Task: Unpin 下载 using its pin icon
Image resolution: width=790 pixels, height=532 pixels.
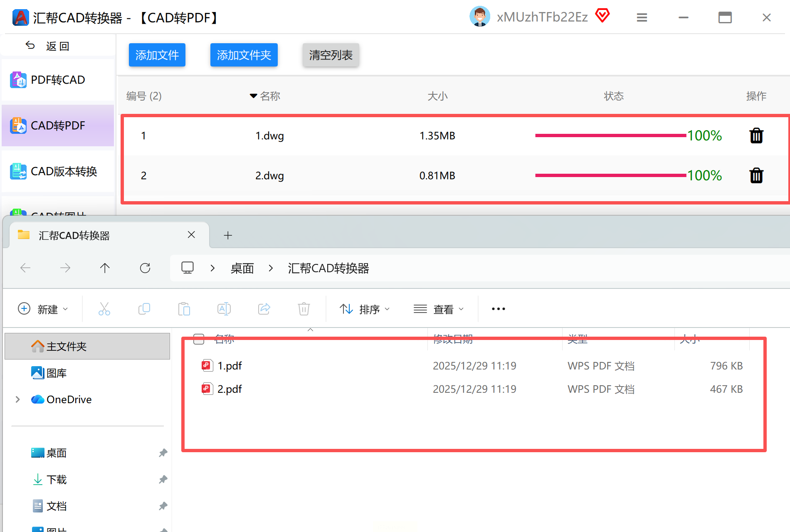Action: click(163, 479)
